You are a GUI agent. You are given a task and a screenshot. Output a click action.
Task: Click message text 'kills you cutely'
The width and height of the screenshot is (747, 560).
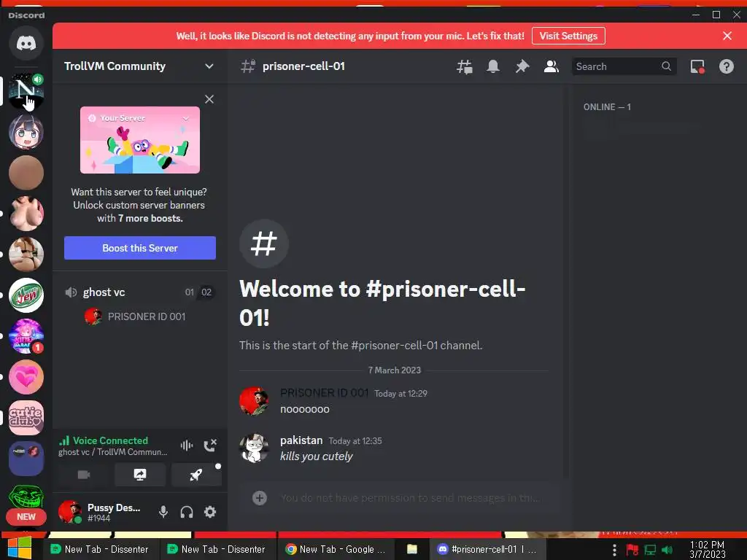tap(317, 456)
